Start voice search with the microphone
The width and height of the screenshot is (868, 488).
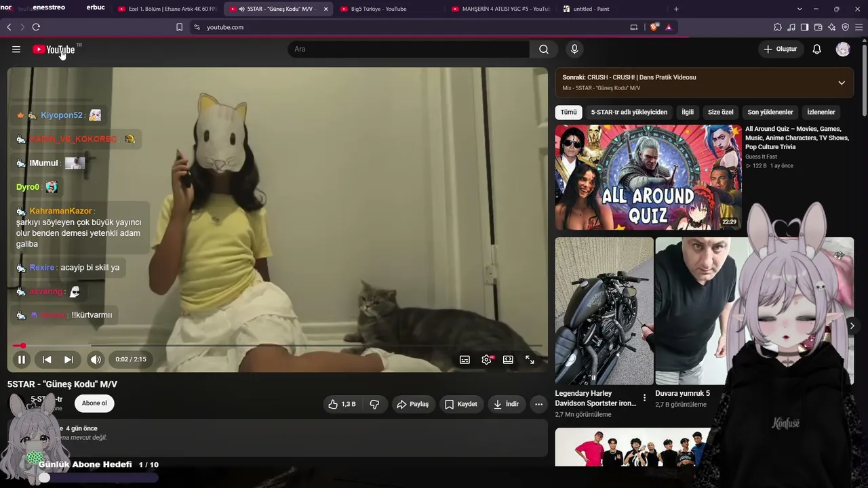pos(574,49)
